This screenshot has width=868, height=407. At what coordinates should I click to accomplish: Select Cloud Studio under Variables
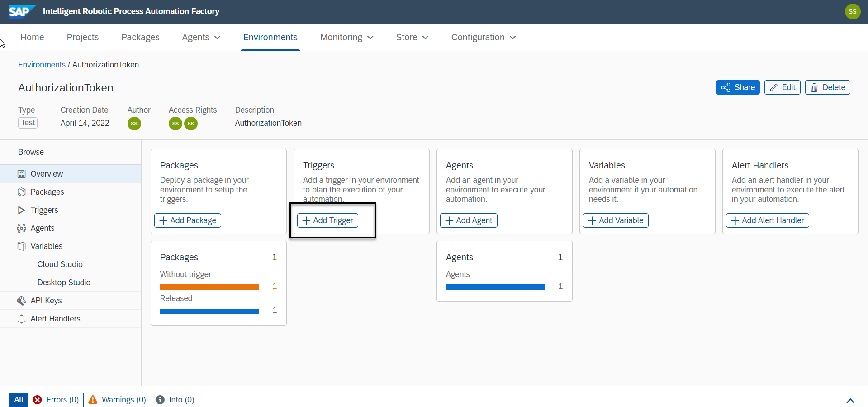[x=71, y=264]
